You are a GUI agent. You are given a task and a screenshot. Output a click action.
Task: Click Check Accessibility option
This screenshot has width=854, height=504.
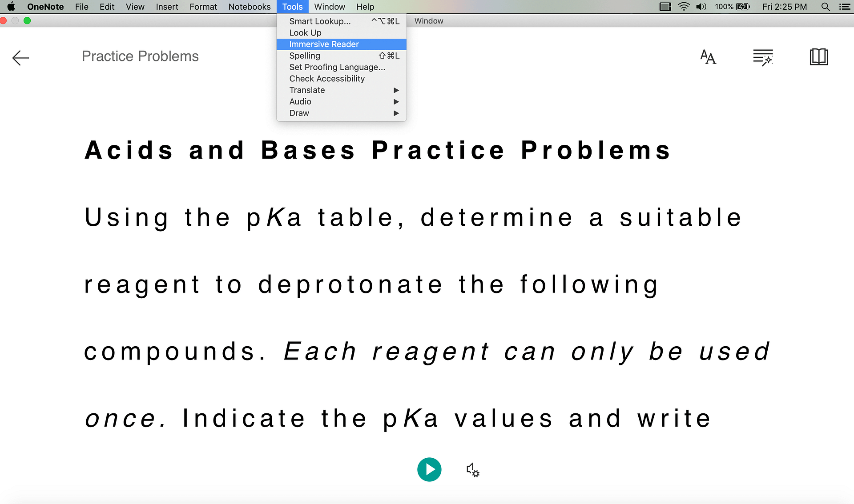coord(326,78)
